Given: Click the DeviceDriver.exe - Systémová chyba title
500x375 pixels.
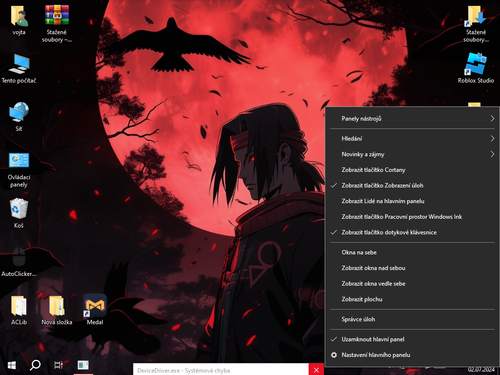Looking at the screenshot, I should click(183, 371).
